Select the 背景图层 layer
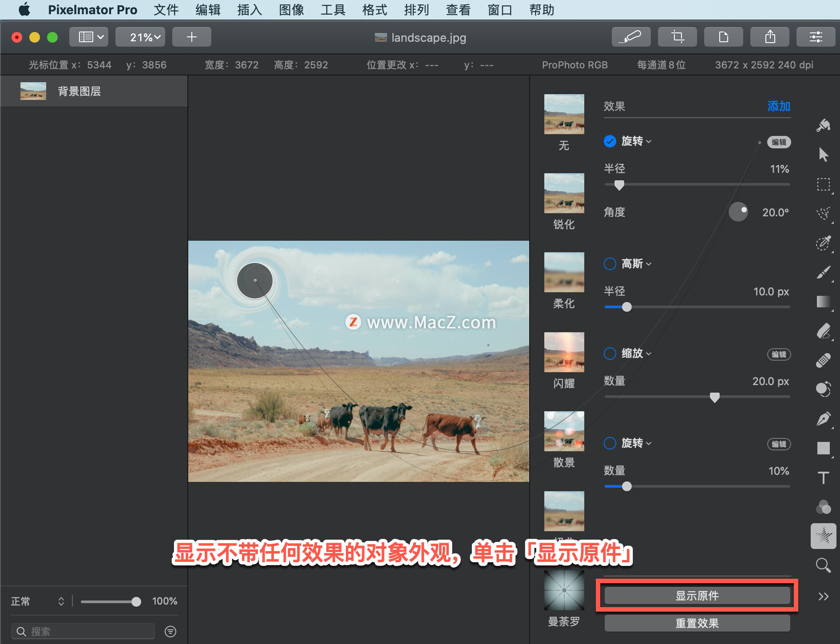This screenshot has width=840, height=644. coord(94,91)
